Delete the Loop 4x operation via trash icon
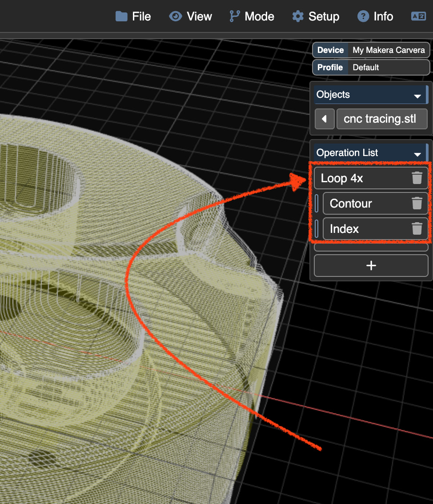This screenshot has height=504, width=433. click(417, 178)
